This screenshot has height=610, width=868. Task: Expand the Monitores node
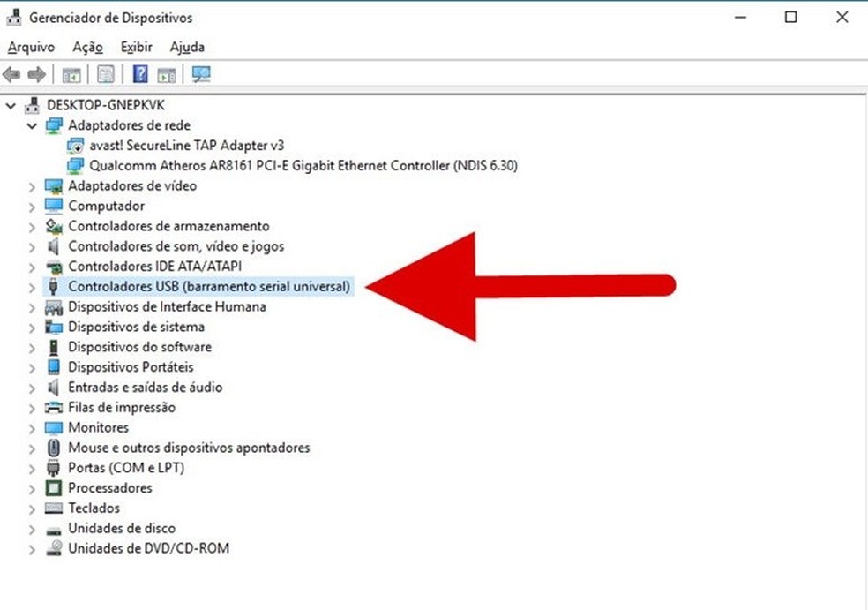[x=32, y=429]
